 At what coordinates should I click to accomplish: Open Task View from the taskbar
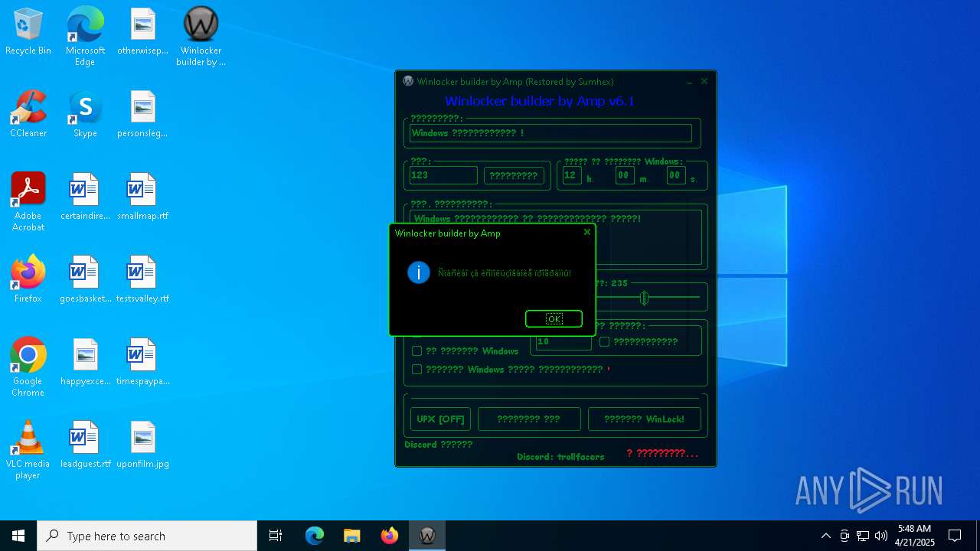click(x=276, y=536)
